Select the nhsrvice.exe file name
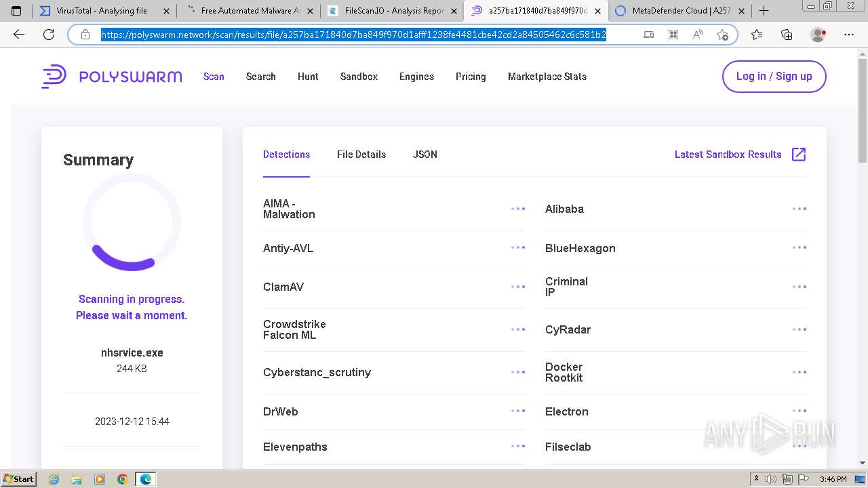 [x=132, y=352]
